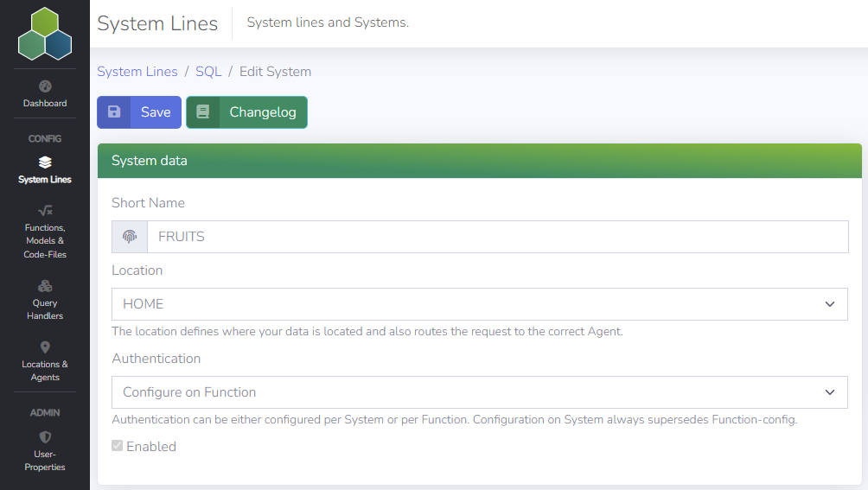Viewport: 868px width, 490px height.
Task: Click the fingerprint icon beside Short Name
Action: coord(130,237)
